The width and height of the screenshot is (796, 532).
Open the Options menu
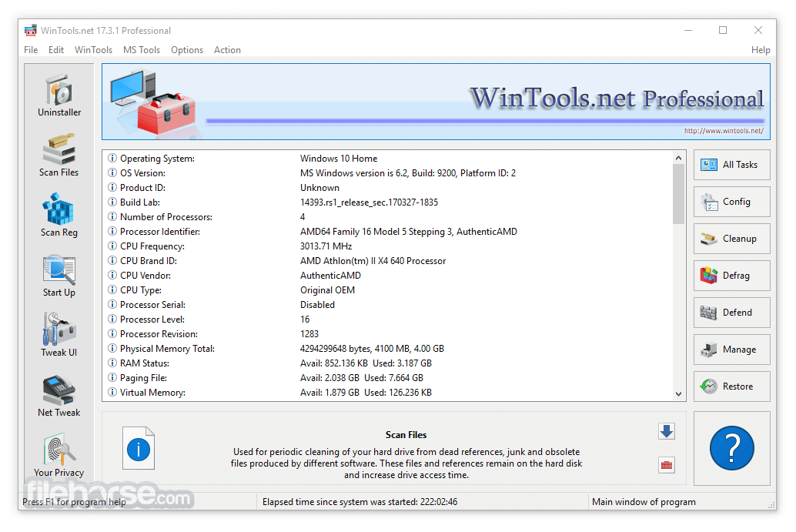tap(187, 50)
